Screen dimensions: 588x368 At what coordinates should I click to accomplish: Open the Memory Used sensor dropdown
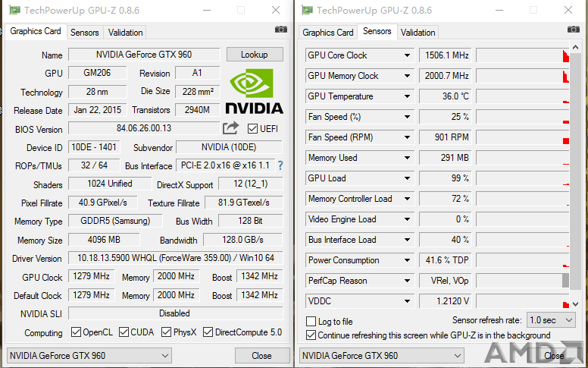click(x=407, y=158)
